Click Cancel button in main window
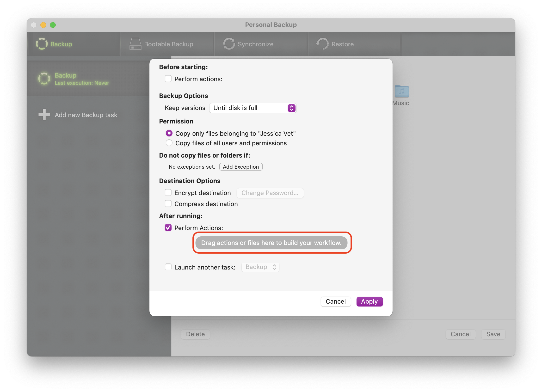The image size is (542, 392). (461, 334)
